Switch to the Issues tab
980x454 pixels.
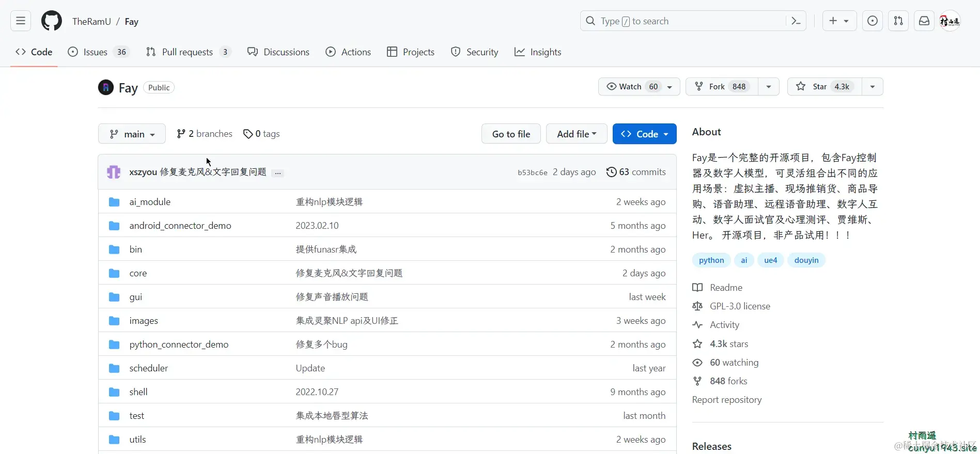[x=99, y=52]
